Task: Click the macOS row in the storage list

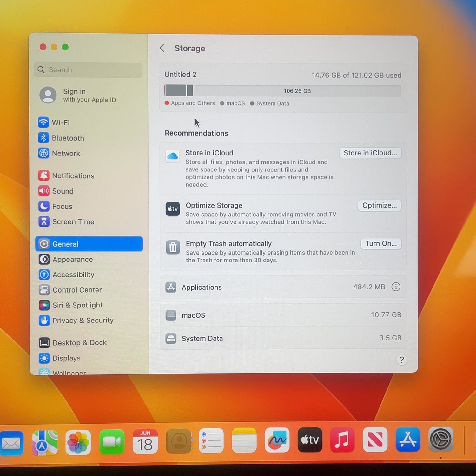Action: [283, 315]
